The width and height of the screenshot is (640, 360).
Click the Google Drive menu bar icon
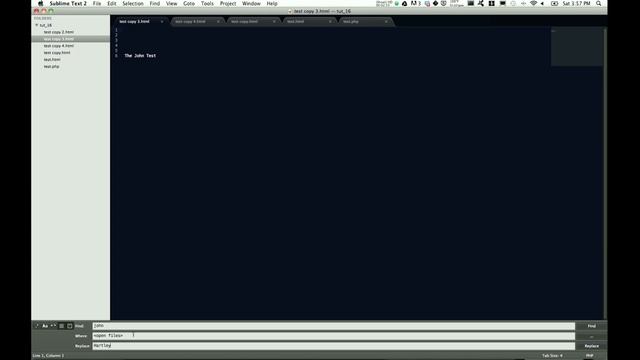(404, 3)
